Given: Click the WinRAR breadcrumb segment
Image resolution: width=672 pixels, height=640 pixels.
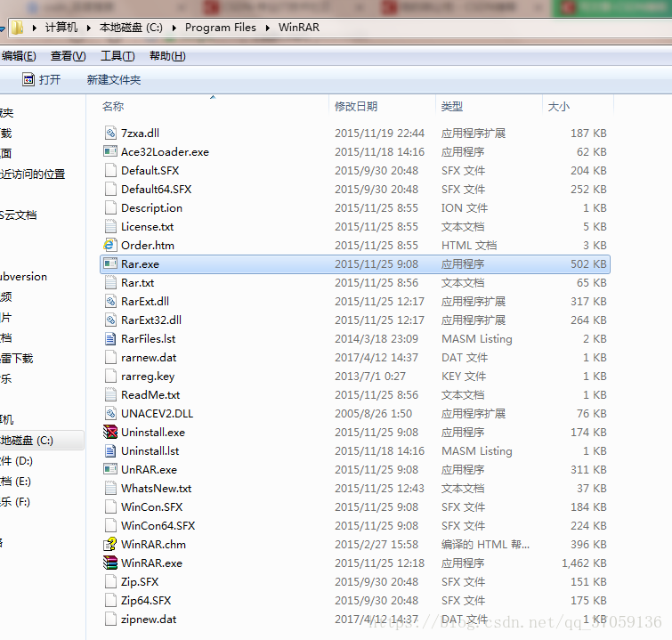Looking at the screenshot, I should [x=299, y=28].
